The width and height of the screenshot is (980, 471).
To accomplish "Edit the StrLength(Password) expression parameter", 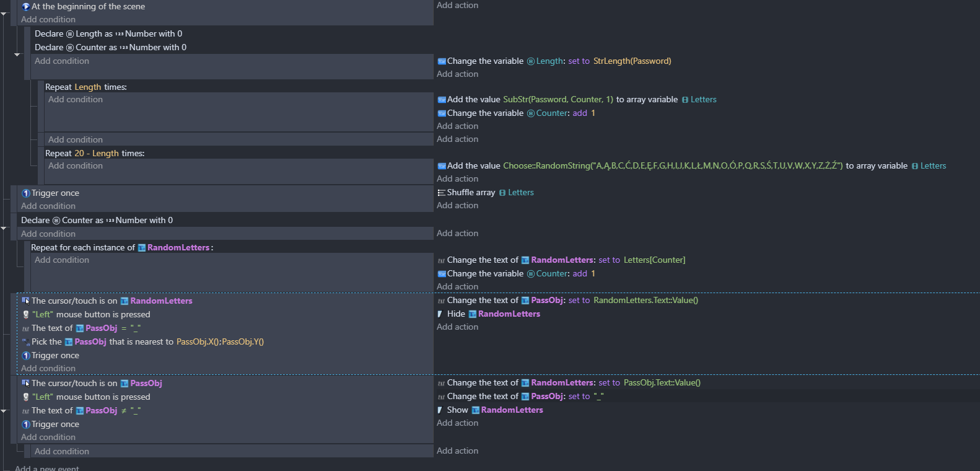I will (632, 61).
